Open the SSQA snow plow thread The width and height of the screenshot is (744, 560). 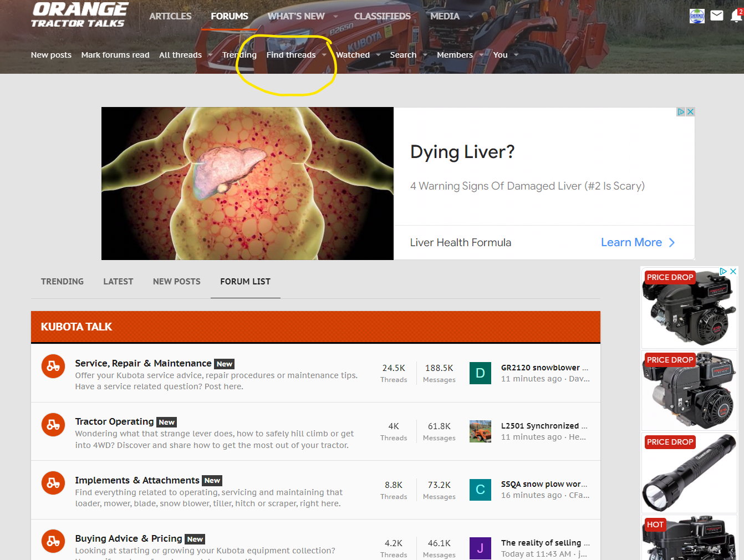[x=544, y=484]
